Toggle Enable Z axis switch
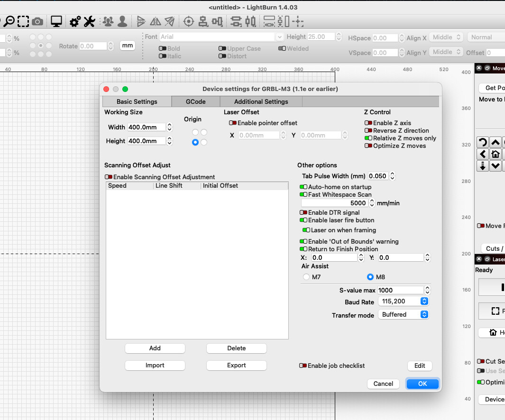505x420 pixels. point(368,123)
